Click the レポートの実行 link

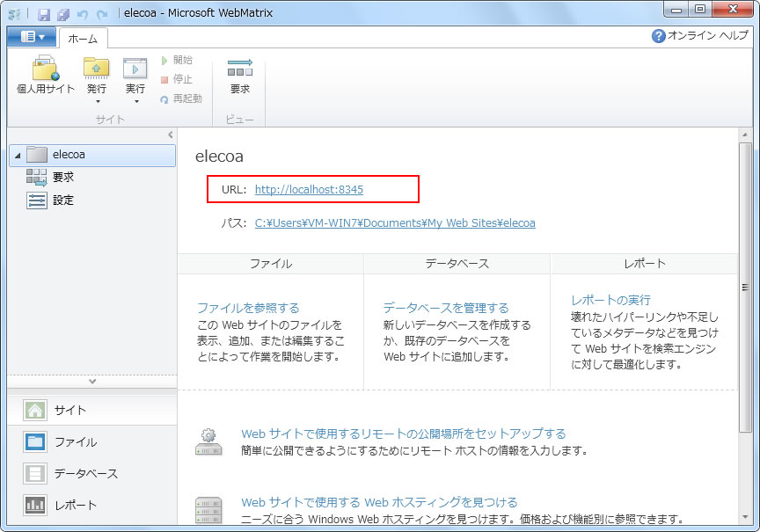[610, 300]
